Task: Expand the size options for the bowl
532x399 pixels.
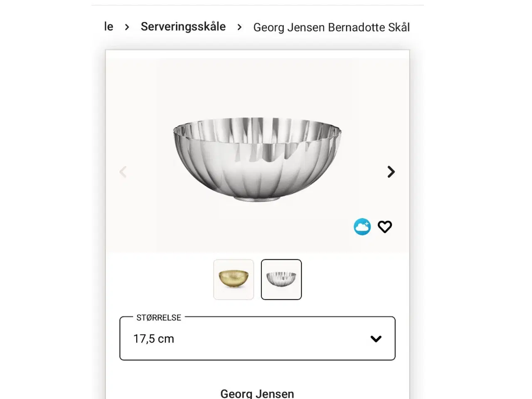Action: pos(257,338)
